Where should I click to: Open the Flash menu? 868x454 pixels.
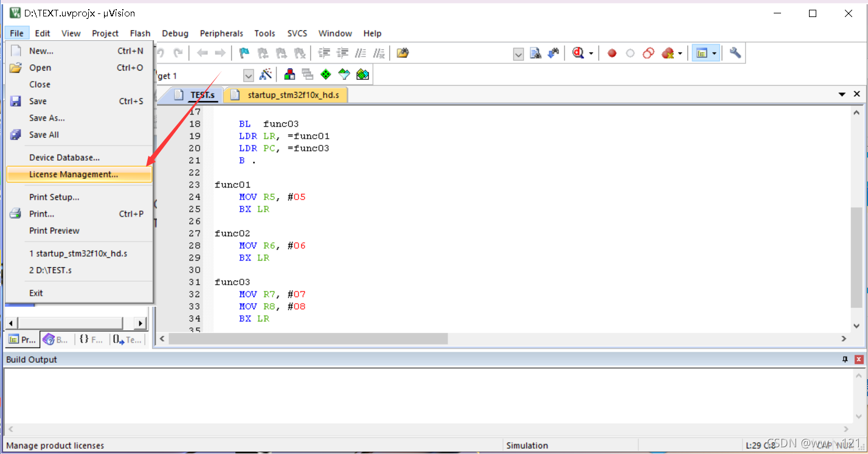[141, 33]
